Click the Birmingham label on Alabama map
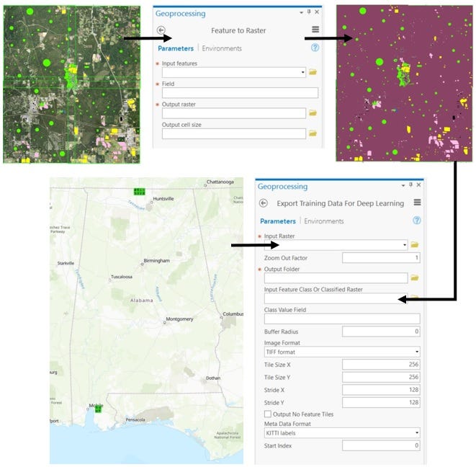The image size is (476, 467). coord(157,261)
